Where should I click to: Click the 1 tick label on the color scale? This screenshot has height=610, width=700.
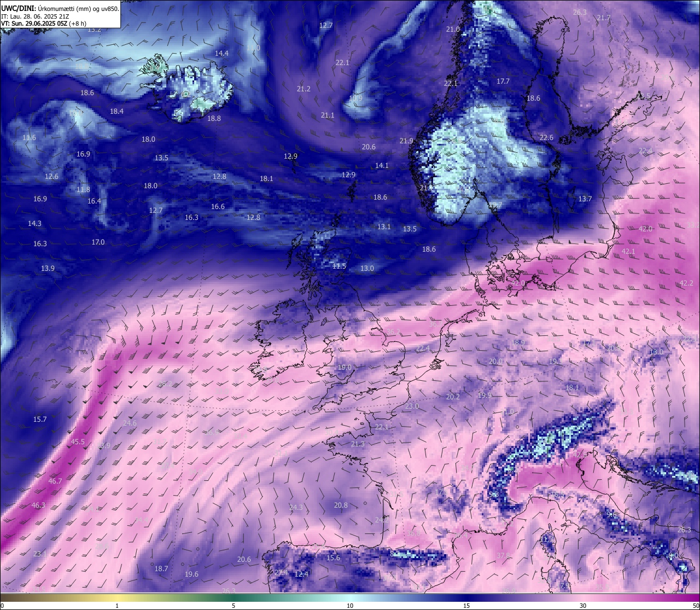[x=117, y=606]
